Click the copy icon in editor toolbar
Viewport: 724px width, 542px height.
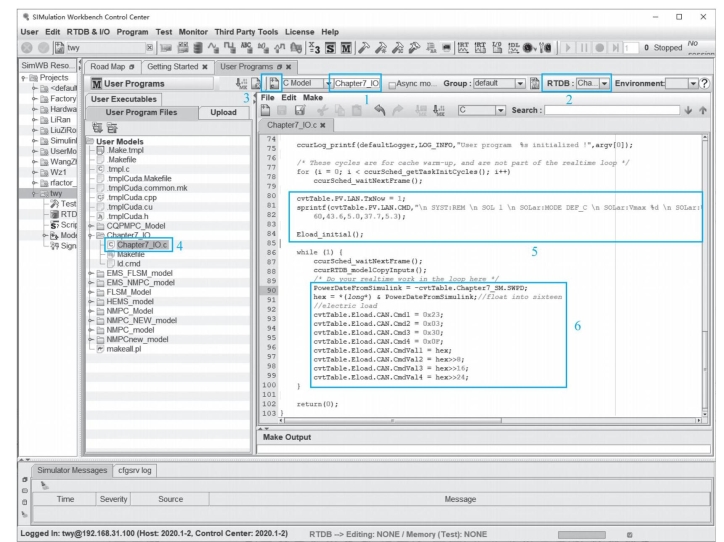click(x=340, y=110)
